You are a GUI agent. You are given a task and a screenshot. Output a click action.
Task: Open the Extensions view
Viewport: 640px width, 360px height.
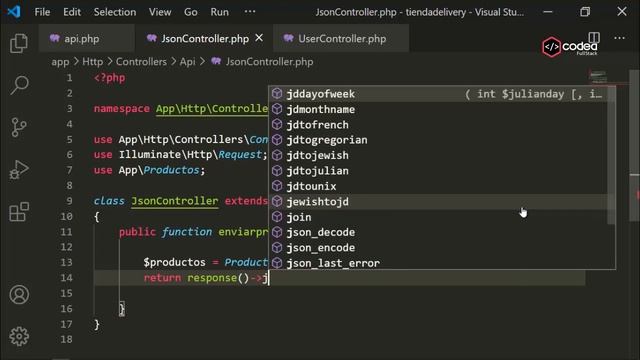point(19,212)
